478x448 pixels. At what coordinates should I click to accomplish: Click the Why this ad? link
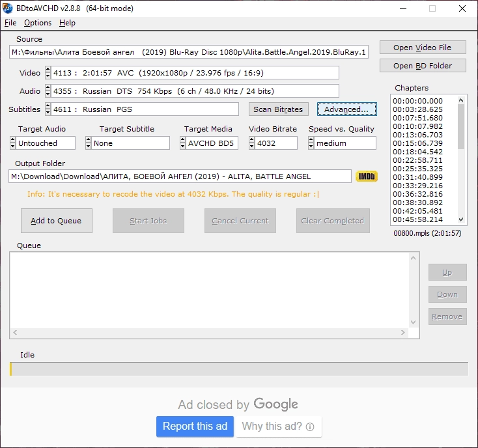278,427
